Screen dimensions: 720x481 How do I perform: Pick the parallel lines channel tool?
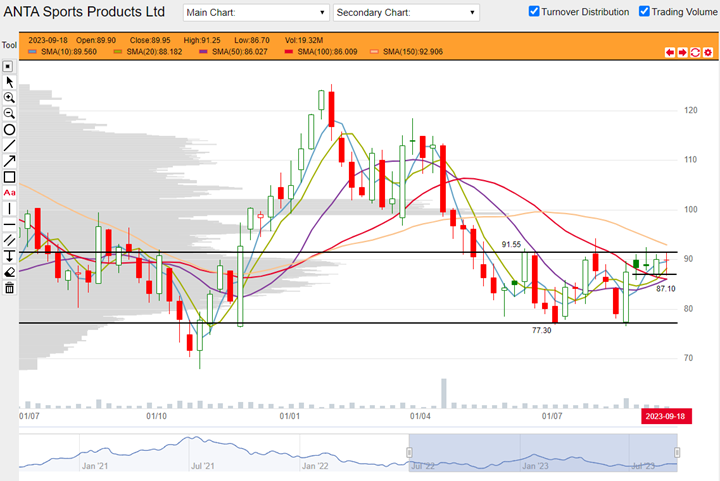[9, 240]
